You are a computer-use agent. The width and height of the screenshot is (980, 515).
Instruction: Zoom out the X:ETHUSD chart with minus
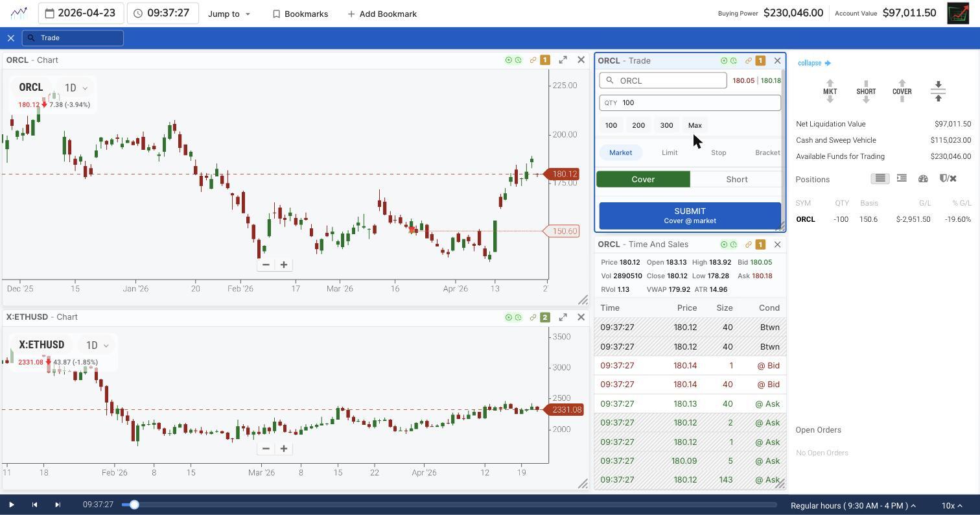coord(266,448)
